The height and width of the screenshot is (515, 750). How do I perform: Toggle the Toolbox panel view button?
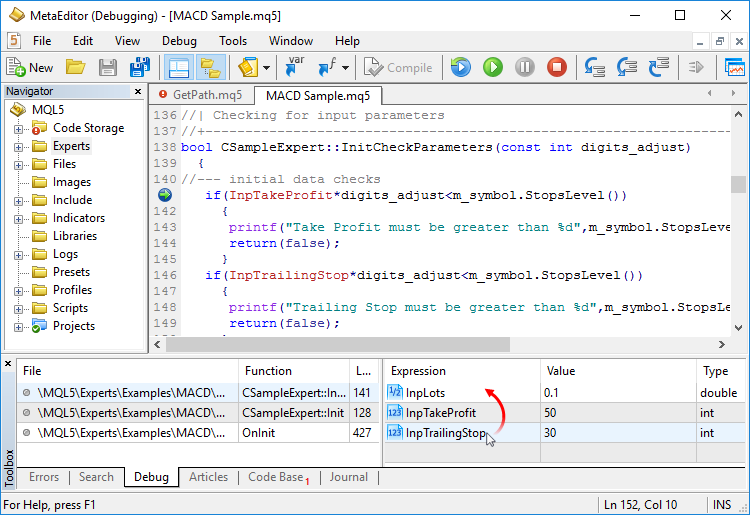coord(210,67)
